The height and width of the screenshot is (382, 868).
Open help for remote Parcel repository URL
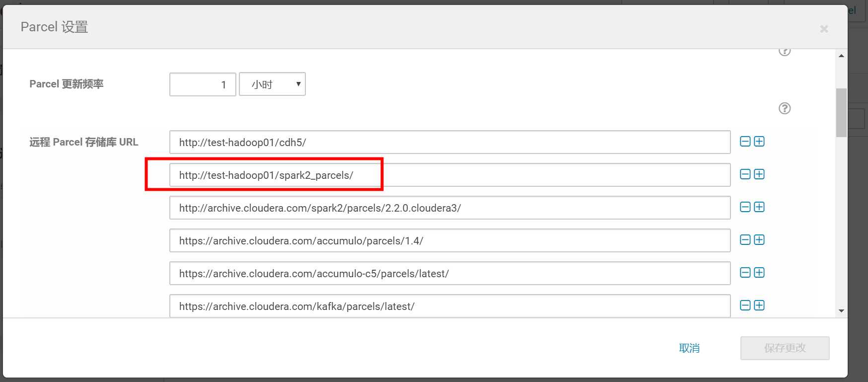coord(785,108)
